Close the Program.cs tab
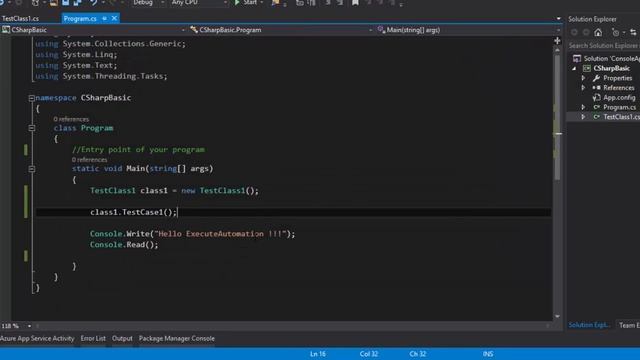This screenshot has width=640, height=360. tap(114, 18)
